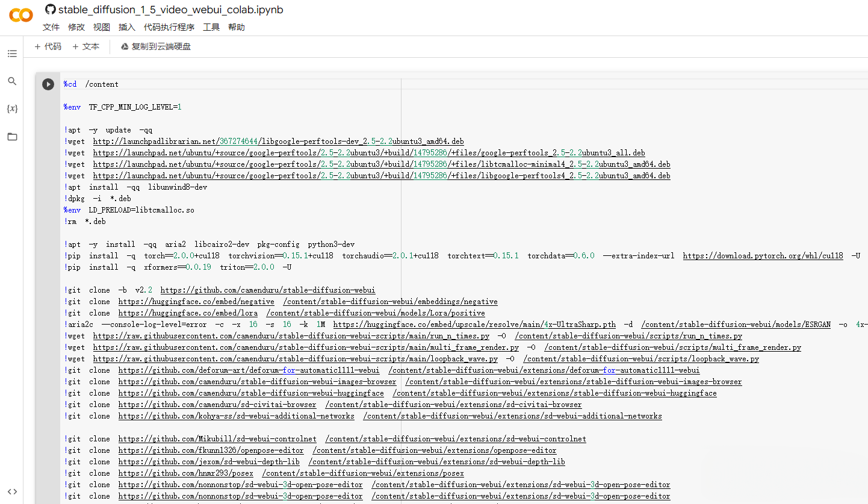Click the Colab logo
Image resolution: width=868 pixels, height=504 pixels.
pos(21,15)
